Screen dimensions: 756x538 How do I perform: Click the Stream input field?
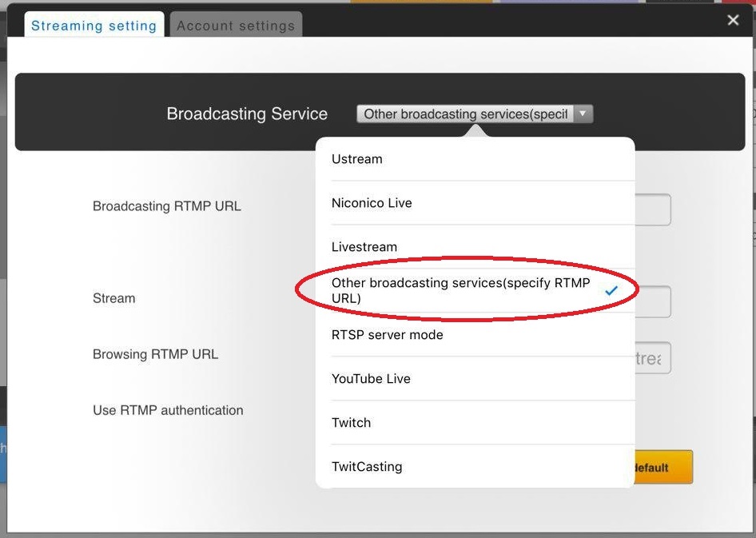click(652, 301)
